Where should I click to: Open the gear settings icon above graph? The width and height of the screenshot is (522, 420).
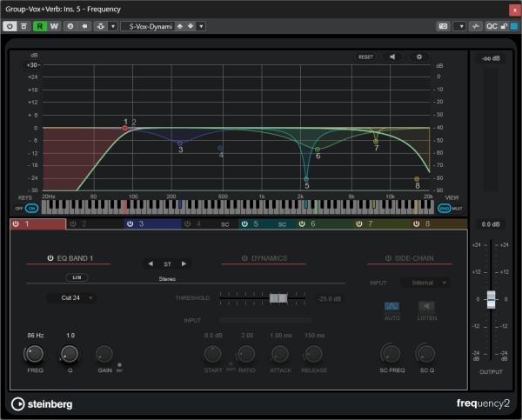pos(419,57)
